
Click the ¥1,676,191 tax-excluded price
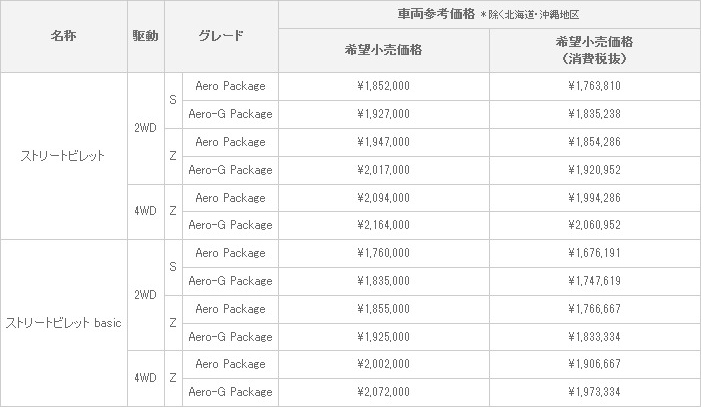click(x=595, y=253)
